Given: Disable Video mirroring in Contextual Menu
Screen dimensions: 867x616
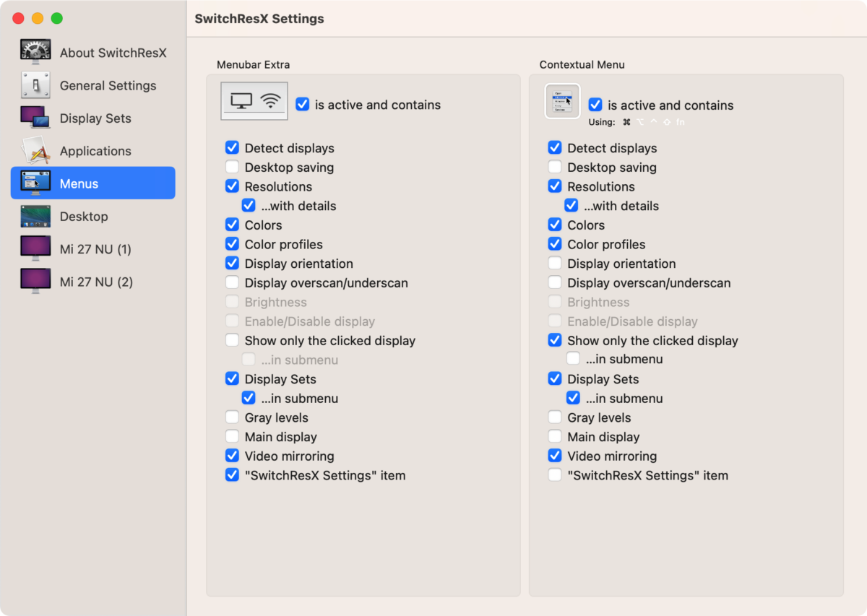Looking at the screenshot, I should tap(555, 456).
